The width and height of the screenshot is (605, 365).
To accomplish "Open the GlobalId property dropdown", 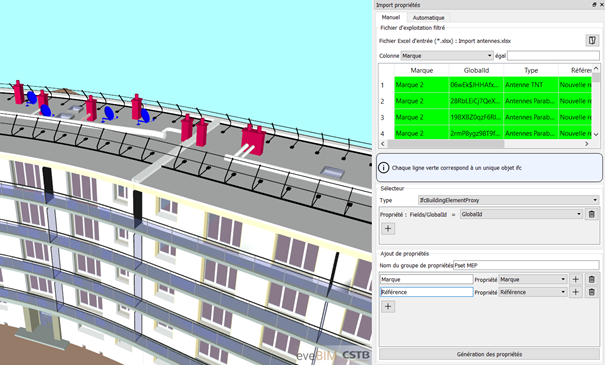I will (x=521, y=214).
